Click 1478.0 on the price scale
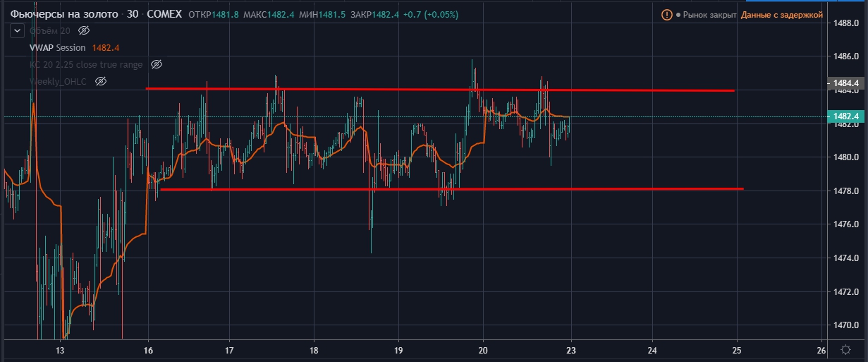The width and height of the screenshot is (868, 362). coord(845,191)
